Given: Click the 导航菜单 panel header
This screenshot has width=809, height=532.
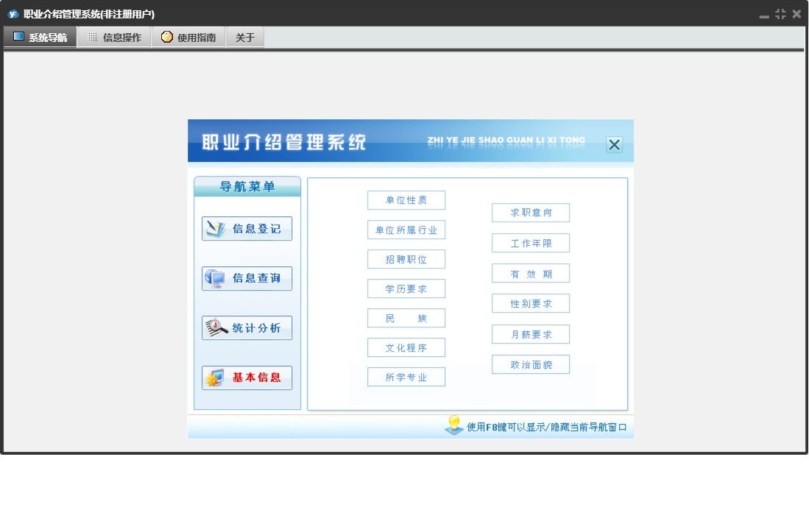Looking at the screenshot, I should click(247, 186).
